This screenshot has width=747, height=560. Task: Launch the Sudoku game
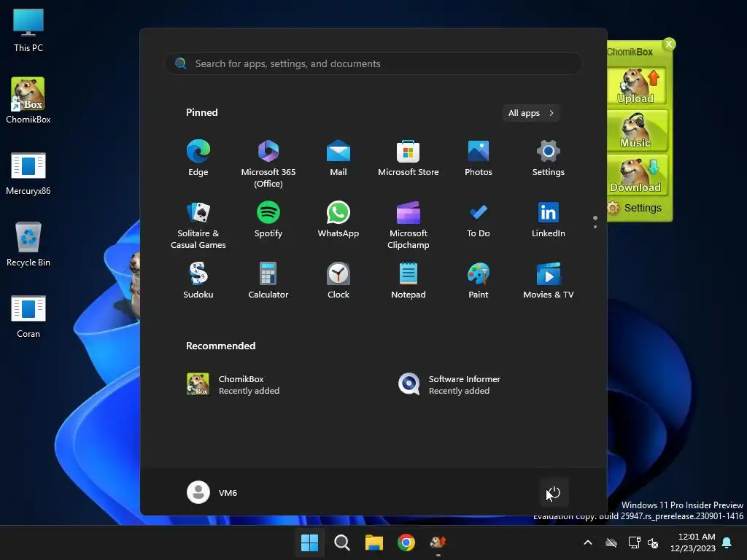point(198,281)
